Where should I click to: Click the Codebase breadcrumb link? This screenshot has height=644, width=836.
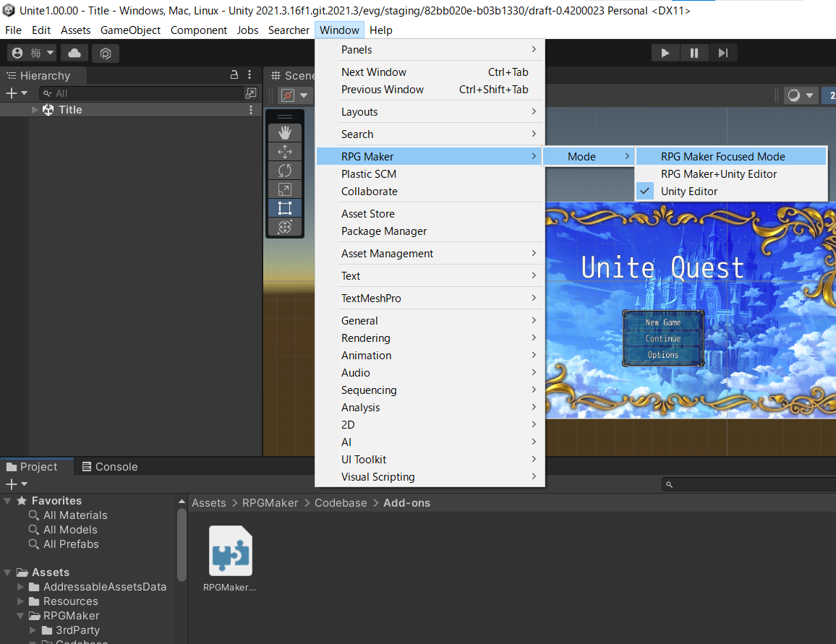click(341, 503)
